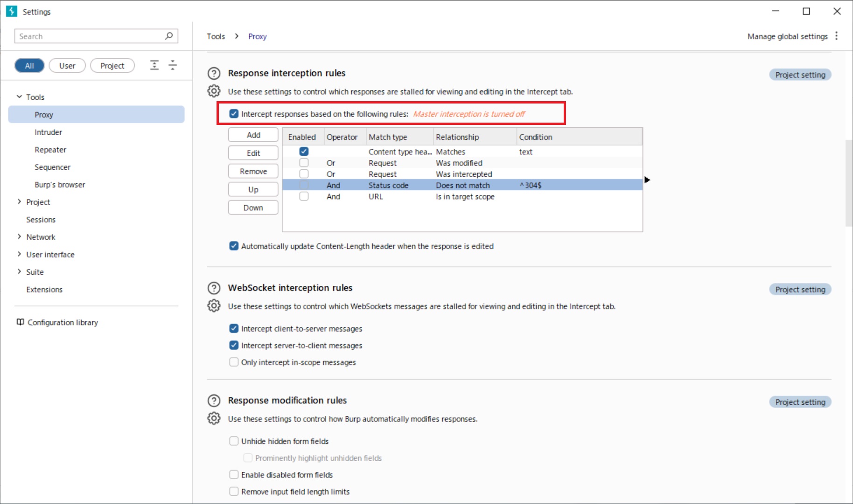This screenshot has height=504, width=853.
Task: Click Manage global settings
Action: coord(788,36)
